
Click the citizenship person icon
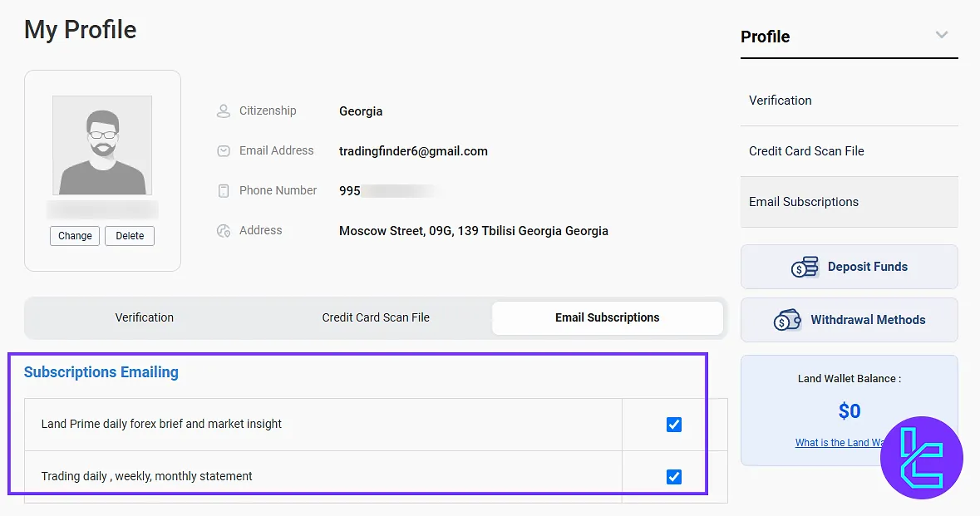click(223, 111)
